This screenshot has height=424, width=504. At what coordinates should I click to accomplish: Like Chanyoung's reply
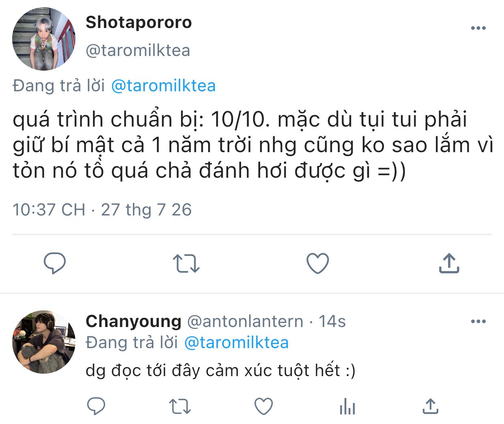pos(263,406)
